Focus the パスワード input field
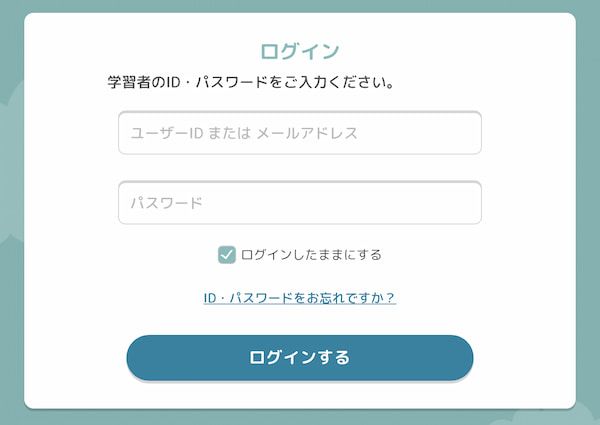The image size is (600, 425). coord(300,202)
